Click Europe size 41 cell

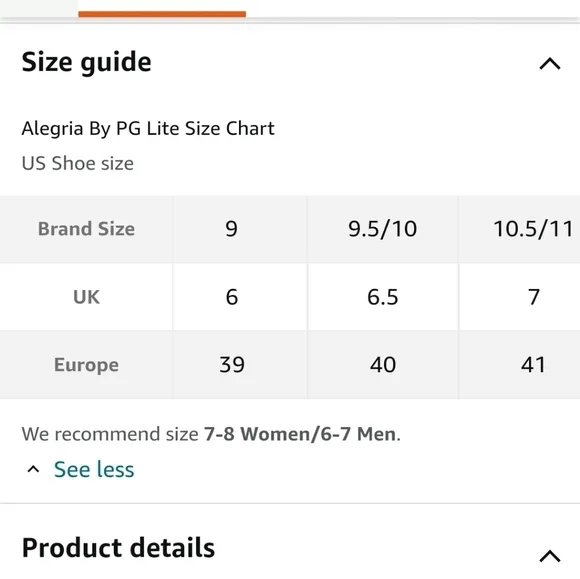(519, 365)
